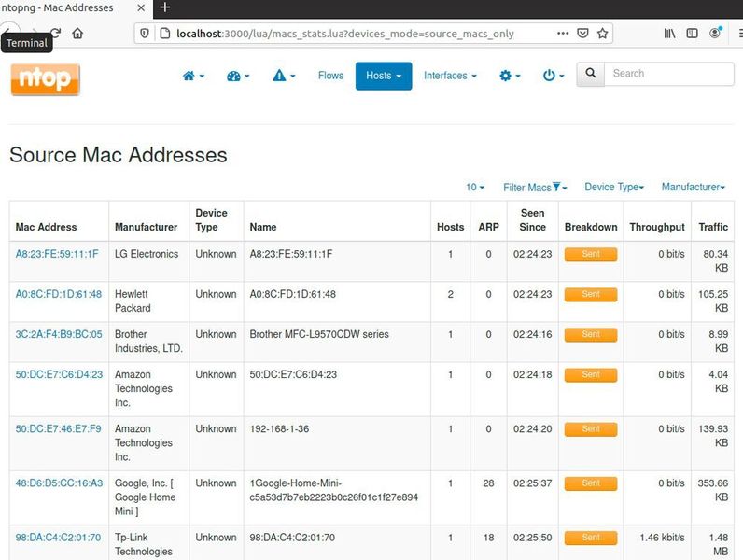This screenshot has height=560, width=743.
Task: Open the alerts warning triangle menu
Action: click(284, 76)
